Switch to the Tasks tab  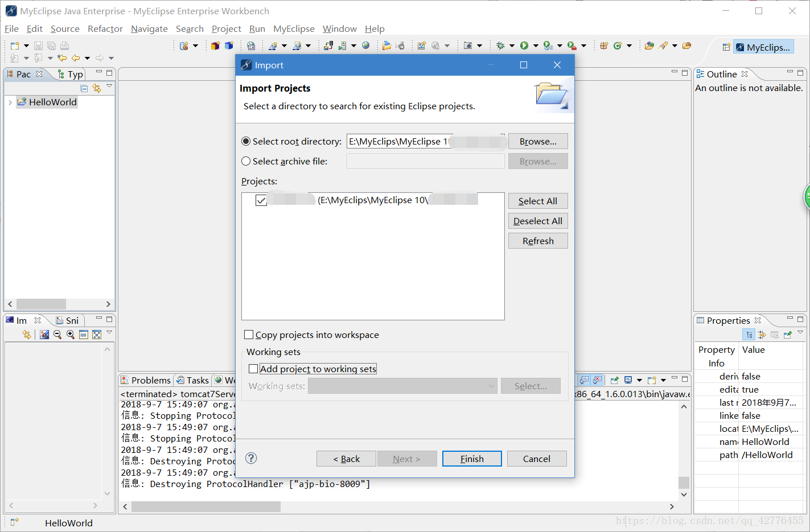[x=192, y=380]
